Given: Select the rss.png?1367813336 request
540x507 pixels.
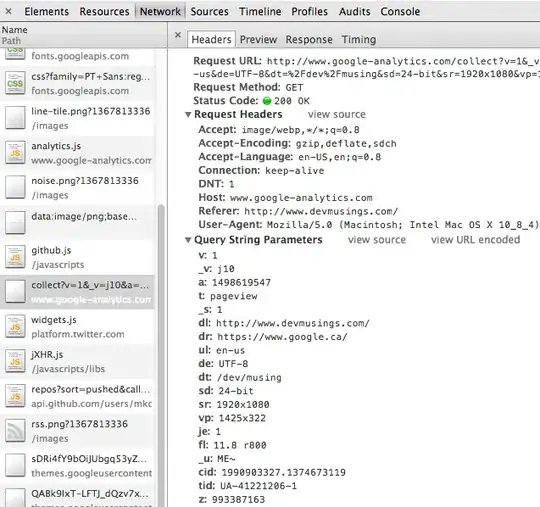Looking at the screenshot, I should point(77,431).
